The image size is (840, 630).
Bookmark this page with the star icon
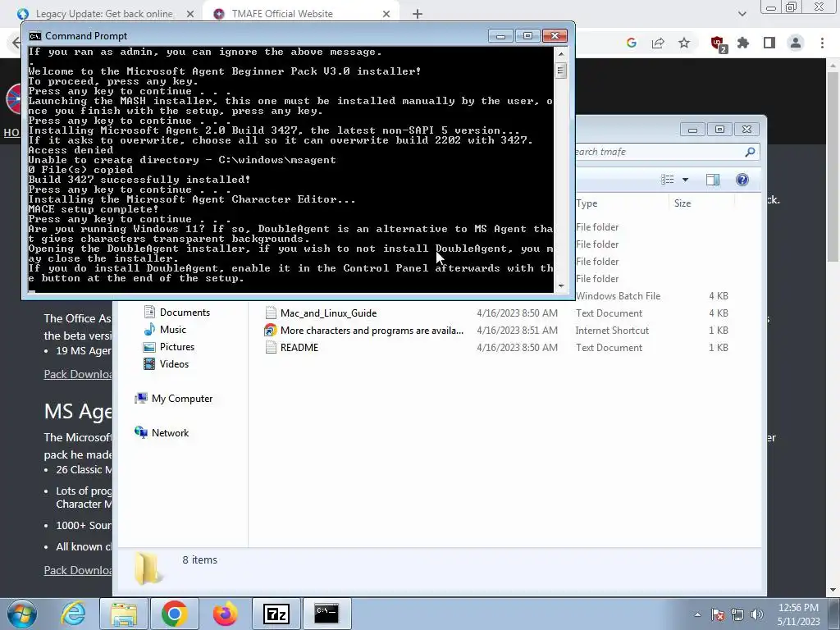point(684,43)
